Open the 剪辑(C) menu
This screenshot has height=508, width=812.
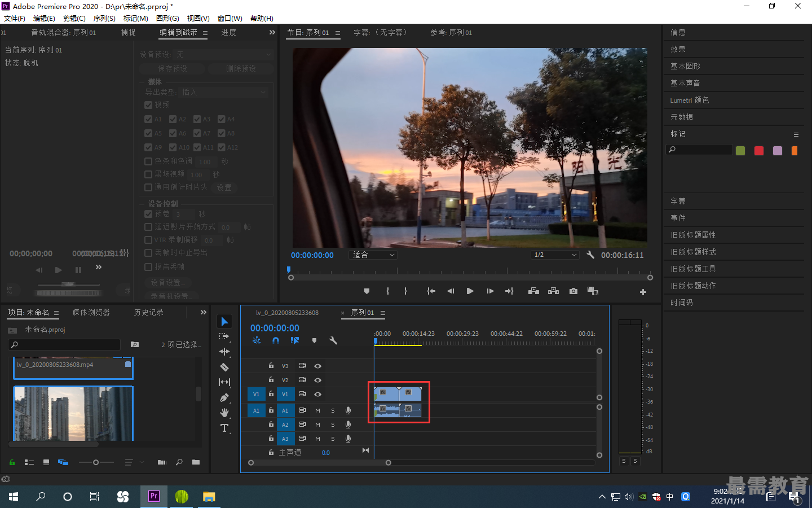tap(74, 18)
